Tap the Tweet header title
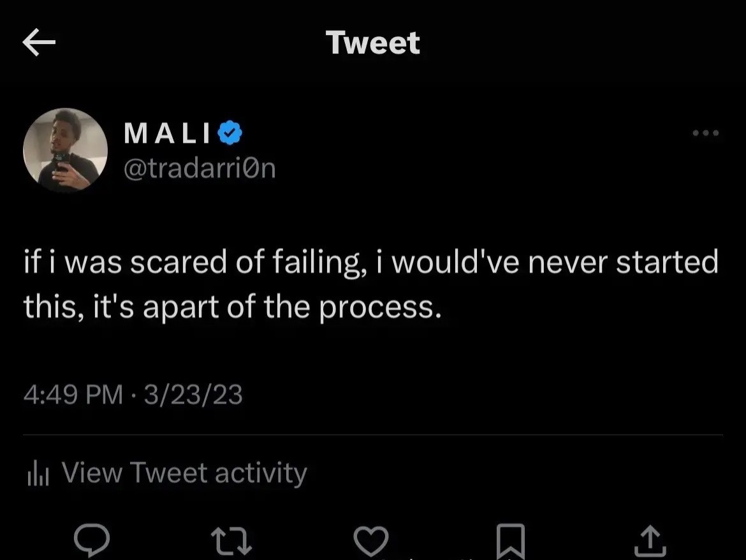Screen dimensions: 746x560 click(373, 43)
